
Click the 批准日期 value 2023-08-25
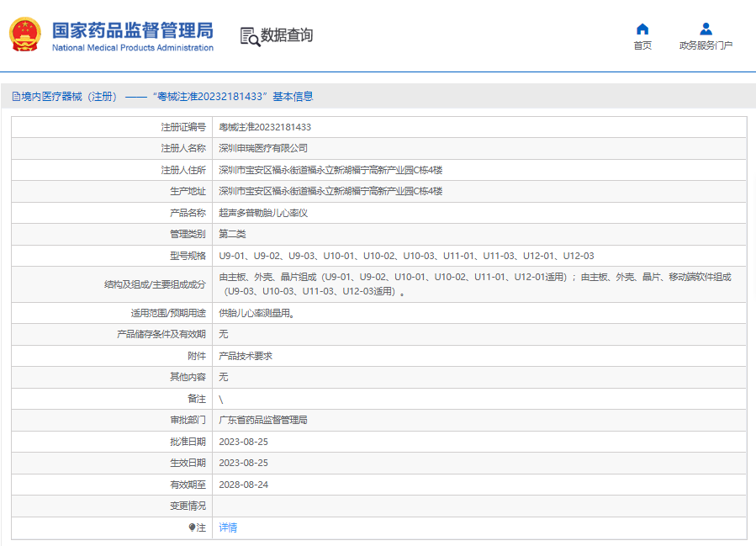(x=244, y=442)
